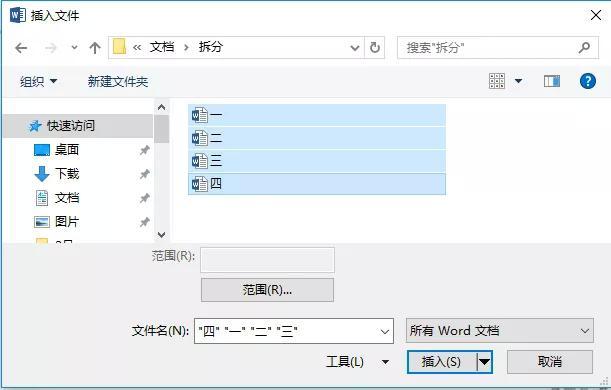Open the 所有 Word 文档 file type dropdown
This screenshot has height=390, width=611.
point(500,331)
